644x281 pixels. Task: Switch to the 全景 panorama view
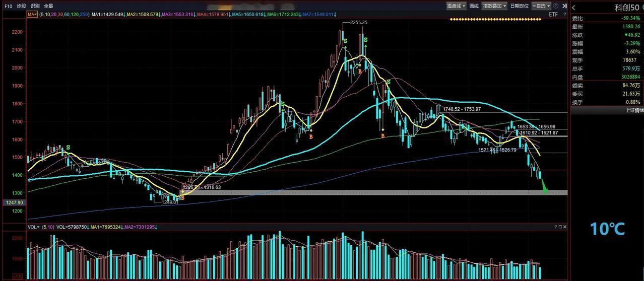[x=48, y=6]
